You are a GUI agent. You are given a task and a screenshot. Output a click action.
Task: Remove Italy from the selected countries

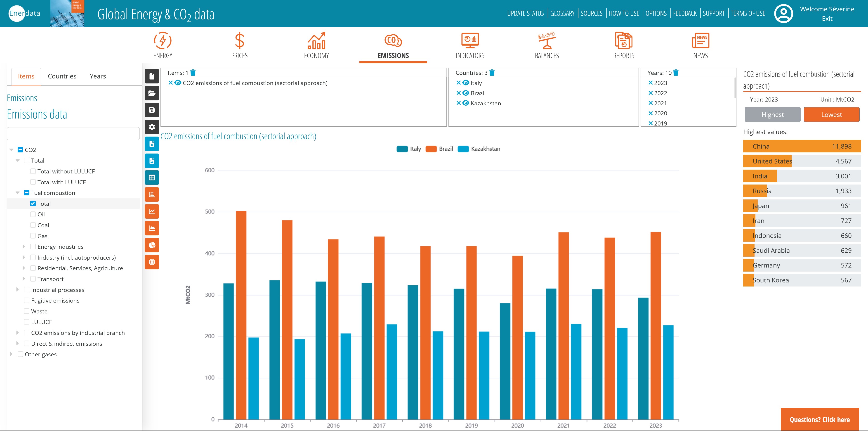(x=459, y=83)
